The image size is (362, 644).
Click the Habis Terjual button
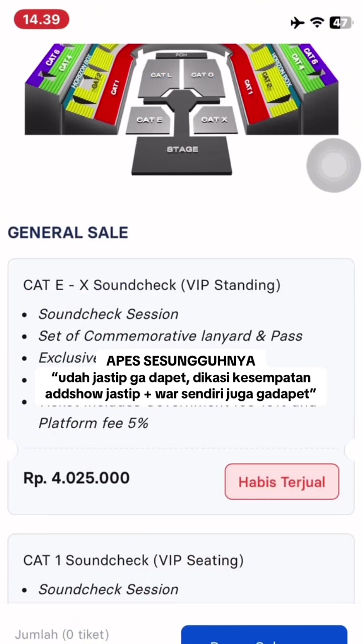[282, 482]
